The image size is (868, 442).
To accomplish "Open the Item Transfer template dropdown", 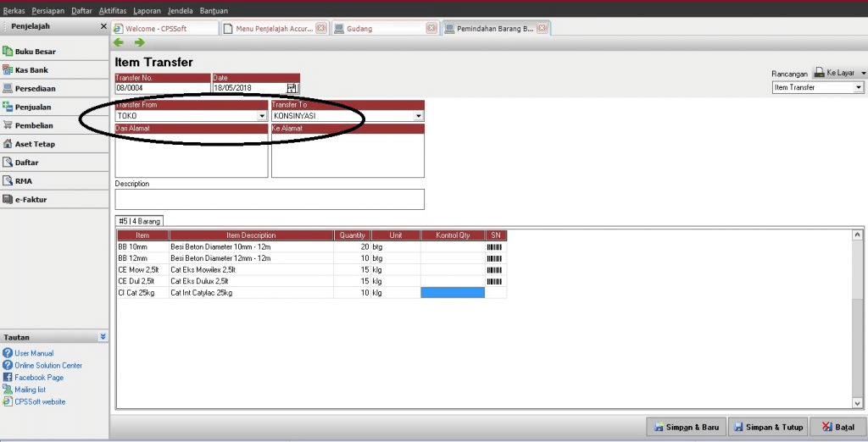I will (859, 88).
